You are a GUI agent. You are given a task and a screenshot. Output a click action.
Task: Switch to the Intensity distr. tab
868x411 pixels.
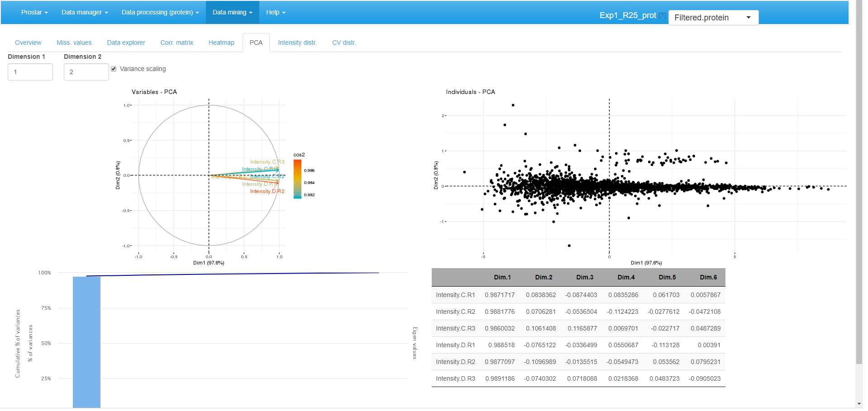point(297,42)
